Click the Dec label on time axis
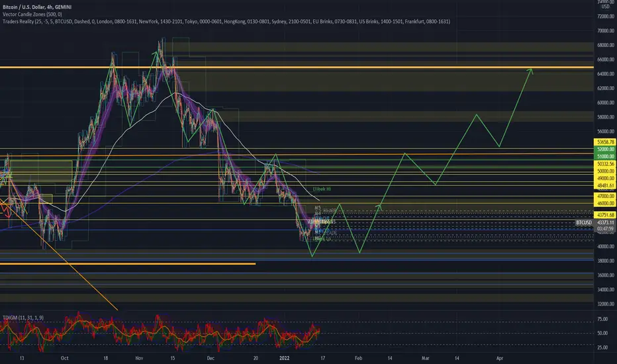617x364 pixels. click(211, 358)
